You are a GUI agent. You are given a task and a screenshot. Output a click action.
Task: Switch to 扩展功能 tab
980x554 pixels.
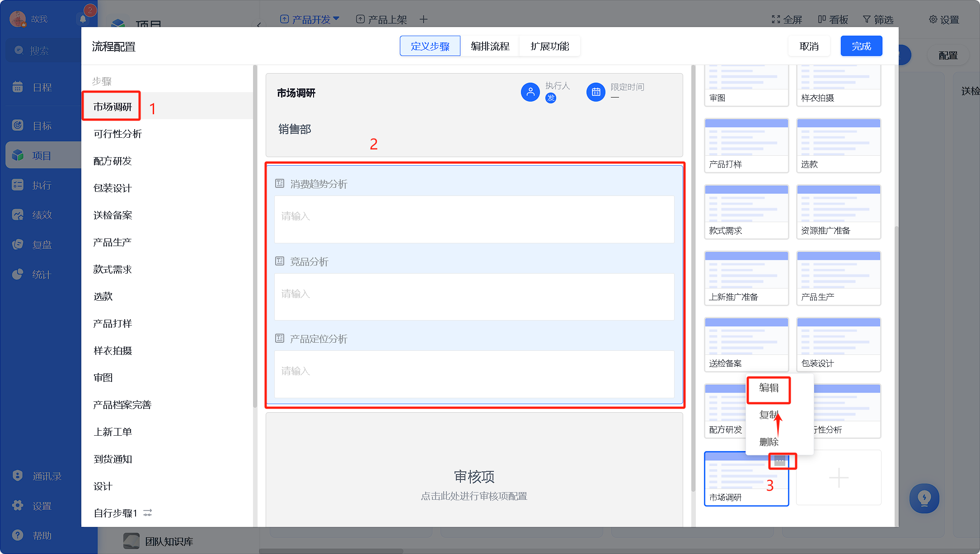(549, 46)
